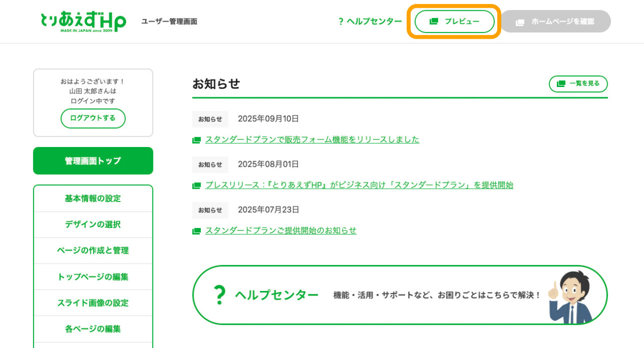This screenshot has height=348, width=644.
Task: Click the icon inside 一覧を見る button
Action: point(561,84)
